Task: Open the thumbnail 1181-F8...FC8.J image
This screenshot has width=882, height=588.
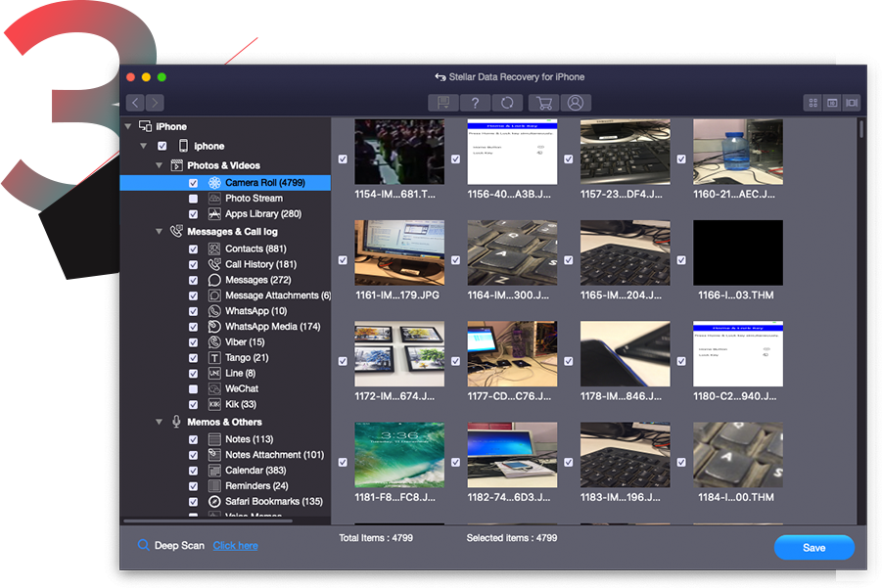Action: pyautogui.click(x=400, y=454)
